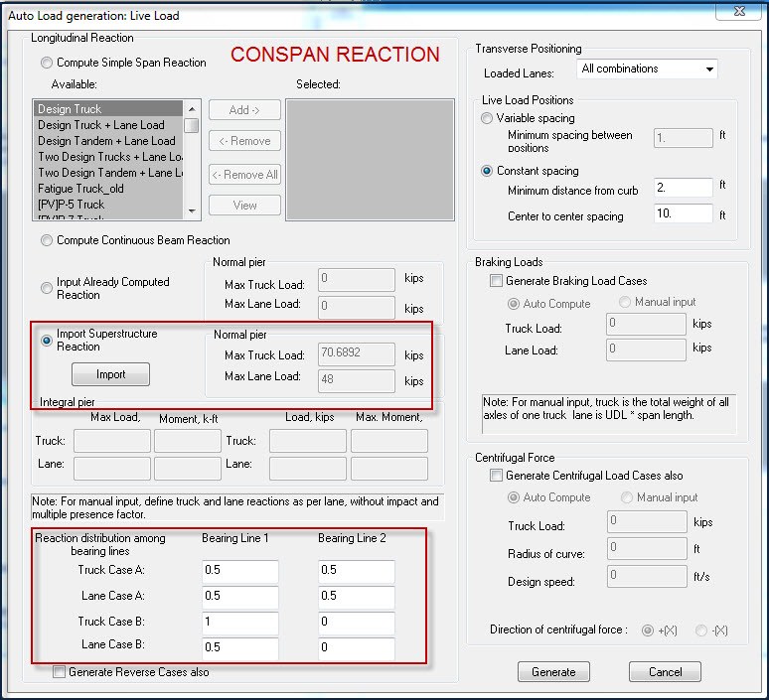Viewport: 769px width, 700px height.
Task: Enable Generate Centrifugal Load Cases also
Action: click(497, 476)
